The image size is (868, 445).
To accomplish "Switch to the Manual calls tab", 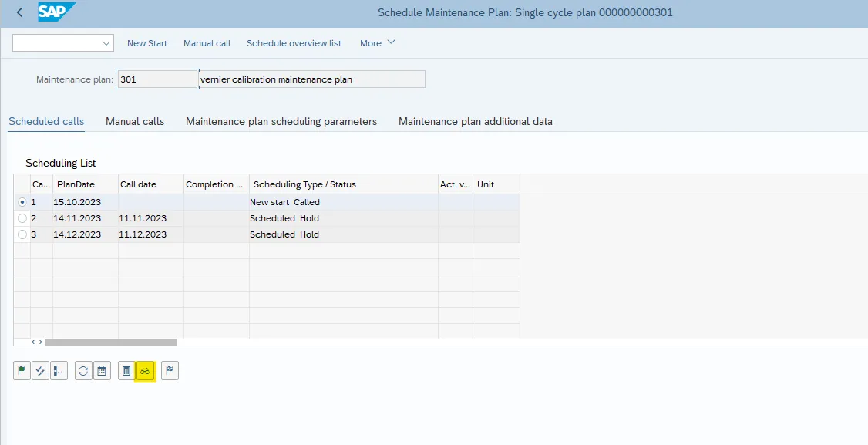I will (135, 121).
